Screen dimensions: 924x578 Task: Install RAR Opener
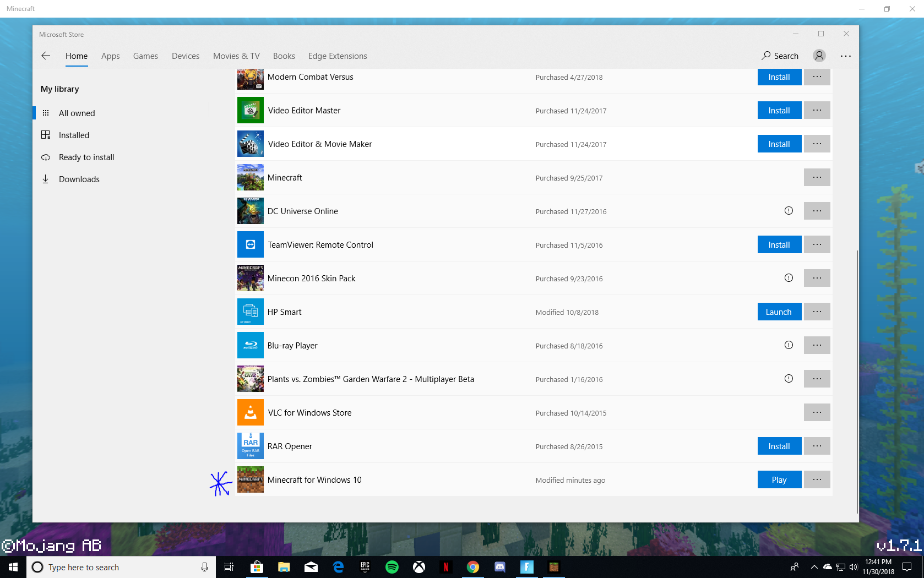pos(779,446)
